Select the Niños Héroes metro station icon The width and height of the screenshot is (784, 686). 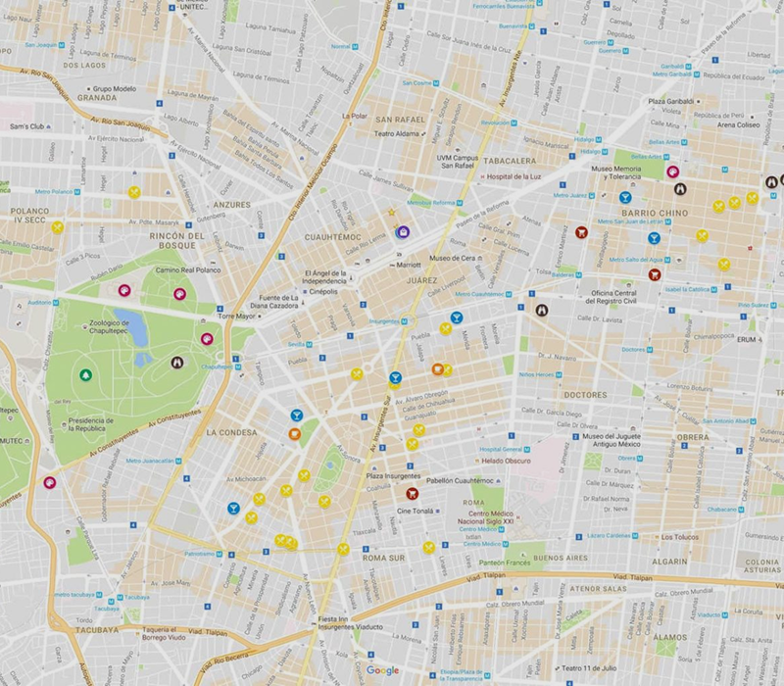[559, 374]
